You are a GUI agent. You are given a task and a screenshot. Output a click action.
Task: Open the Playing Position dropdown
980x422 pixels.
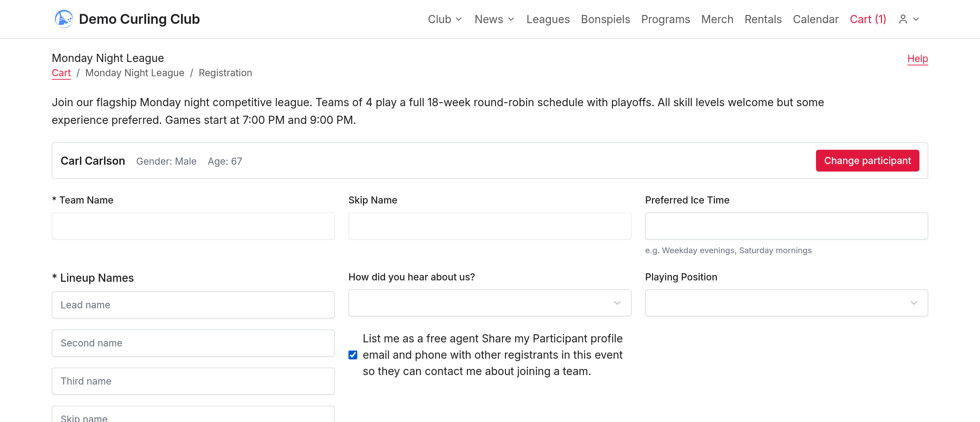click(786, 303)
